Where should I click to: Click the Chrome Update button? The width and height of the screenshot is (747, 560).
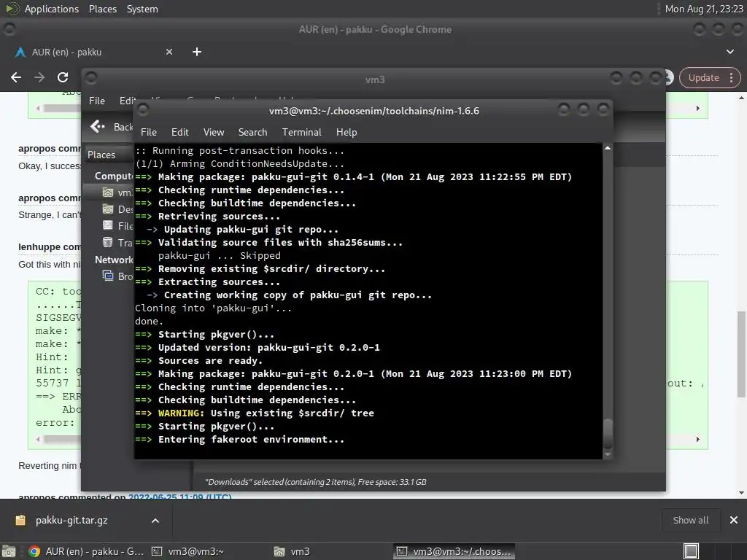click(x=704, y=77)
